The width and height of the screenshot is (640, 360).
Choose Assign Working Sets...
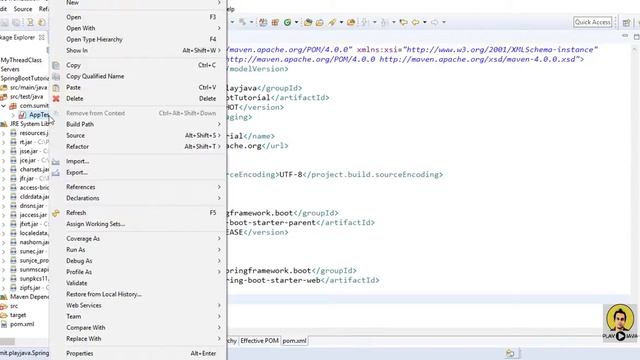(138, 224)
